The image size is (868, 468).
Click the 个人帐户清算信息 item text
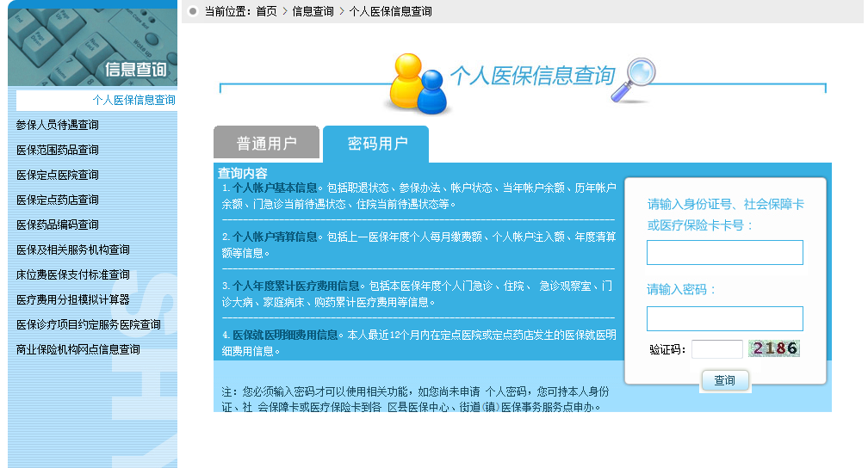[275, 237]
